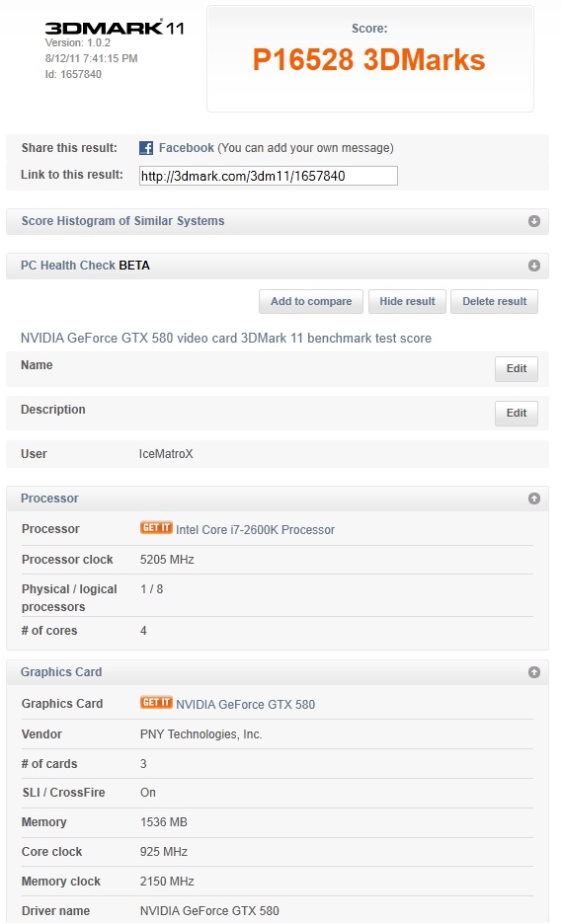The image size is (561, 924).
Task: Click the P16528 3DMarks score box
Action: click(370, 59)
